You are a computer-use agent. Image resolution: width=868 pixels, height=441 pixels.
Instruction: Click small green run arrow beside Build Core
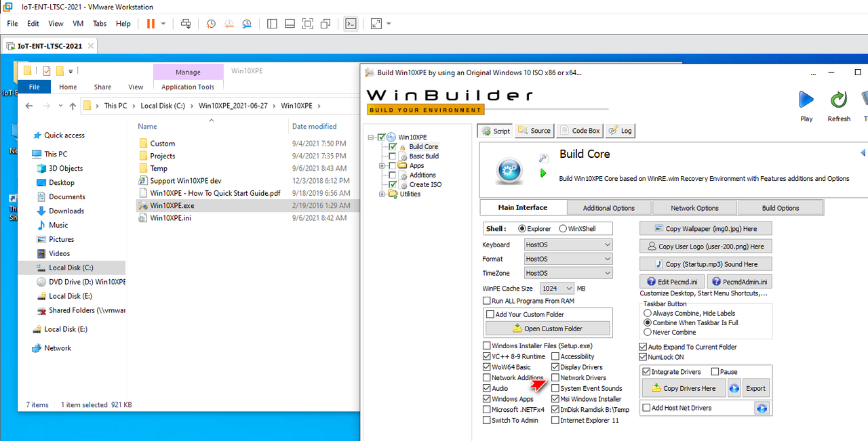542,173
